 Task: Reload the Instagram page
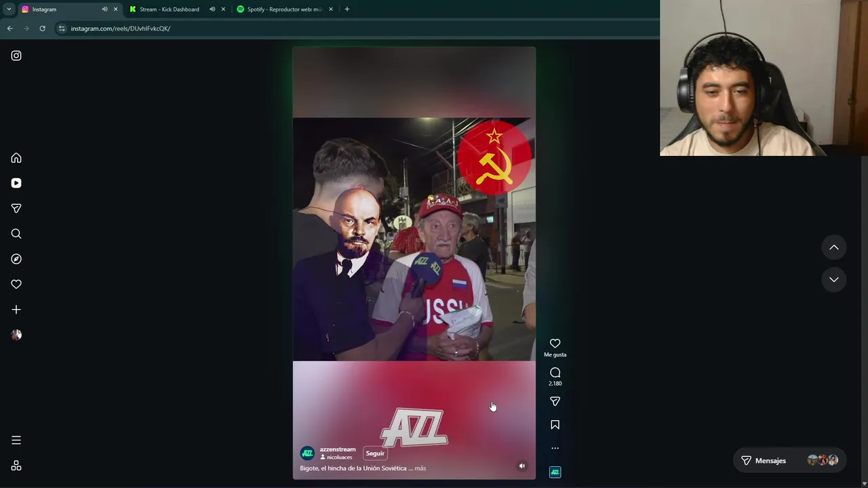[42, 28]
